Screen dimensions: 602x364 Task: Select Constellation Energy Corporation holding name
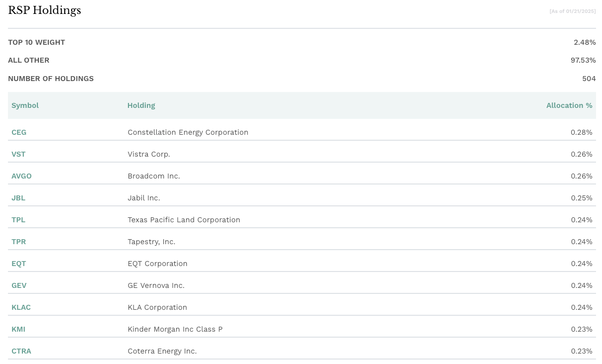[188, 132]
